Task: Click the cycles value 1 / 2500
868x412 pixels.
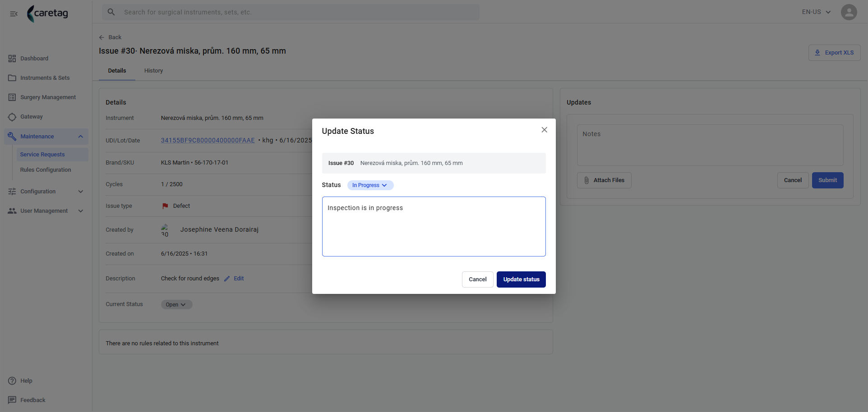Action: click(x=172, y=184)
